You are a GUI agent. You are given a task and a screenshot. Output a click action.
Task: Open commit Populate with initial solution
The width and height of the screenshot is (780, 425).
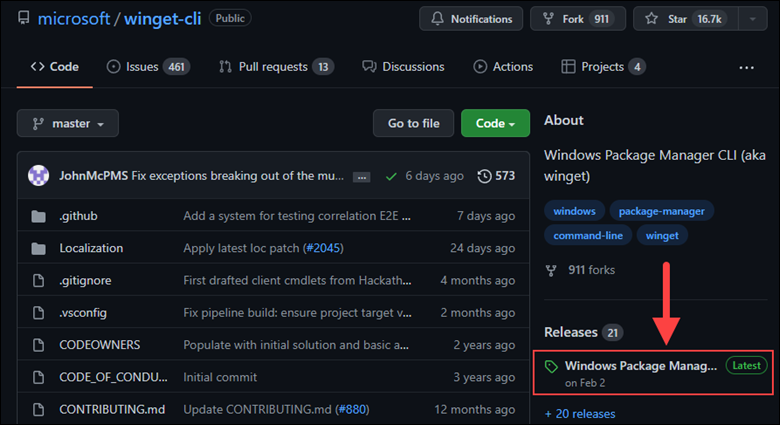point(296,345)
